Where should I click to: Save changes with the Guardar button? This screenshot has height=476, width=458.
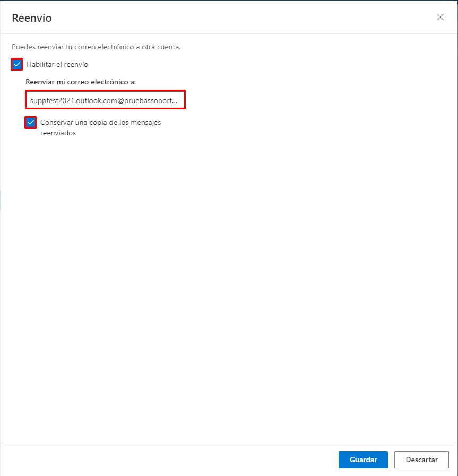click(363, 460)
